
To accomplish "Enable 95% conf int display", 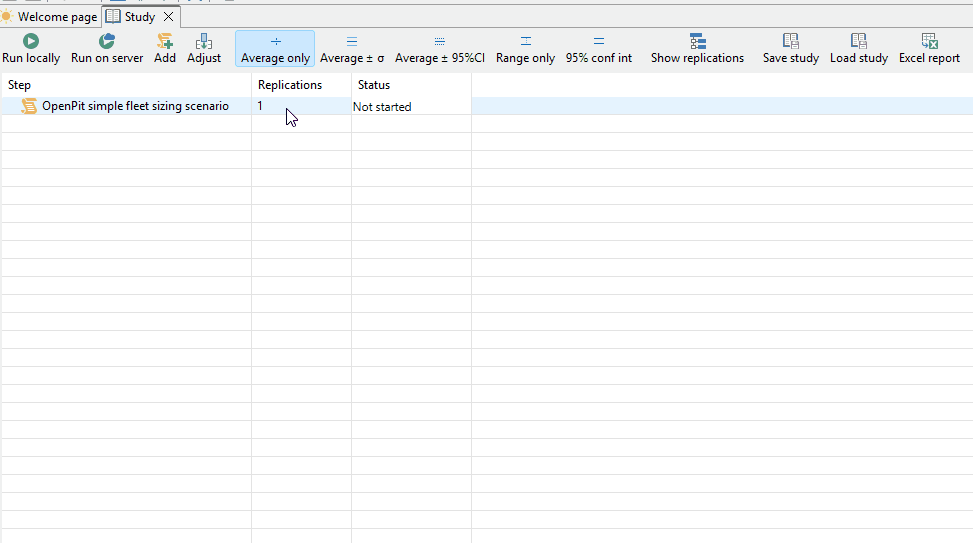I will pyautogui.click(x=598, y=48).
